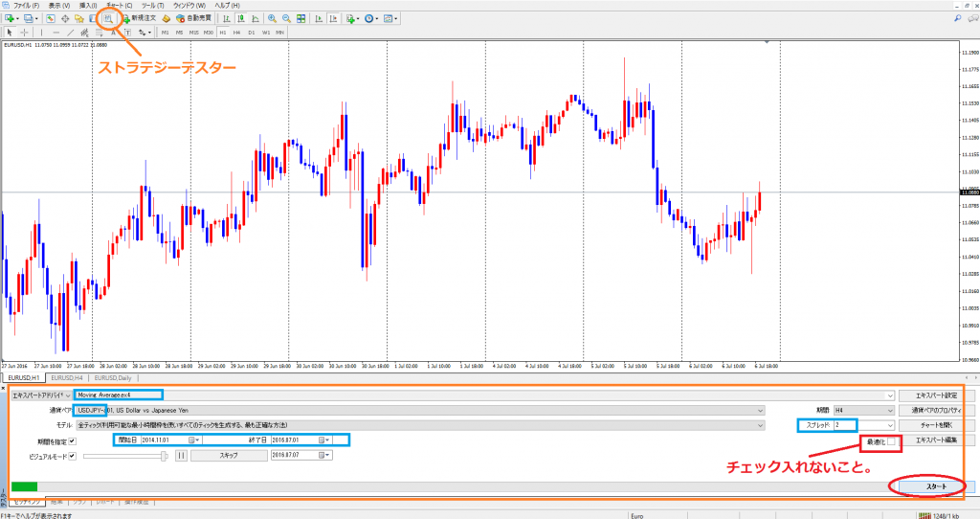
Task: Switch chart to bar chart icon
Action: [226, 19]
